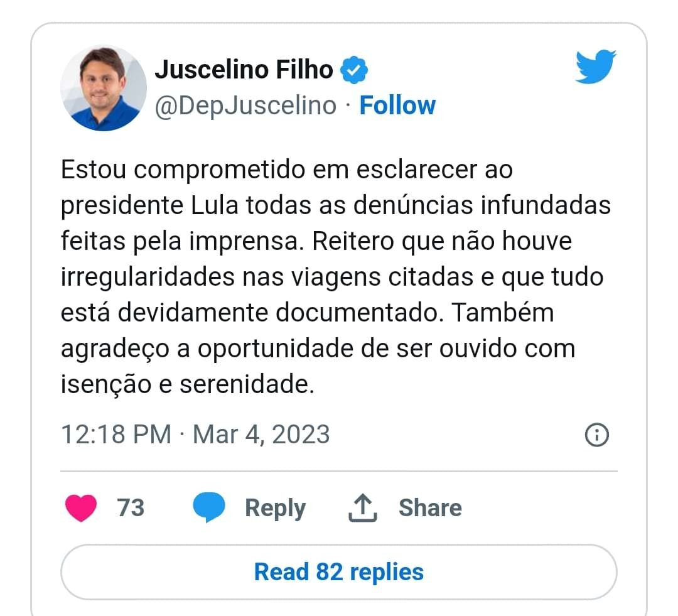Click the 12:18 PM time text
This screenshot has width=678, height=616.
[116, 435]
